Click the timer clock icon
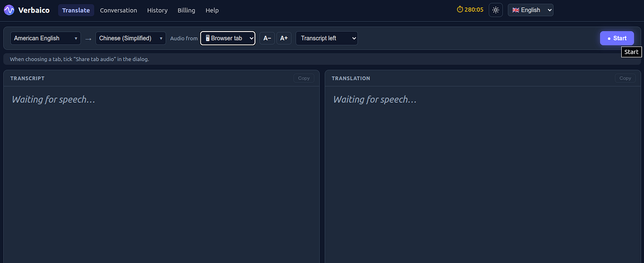The height and width of the screenshot is (263, 644). (x=460, y=10)
